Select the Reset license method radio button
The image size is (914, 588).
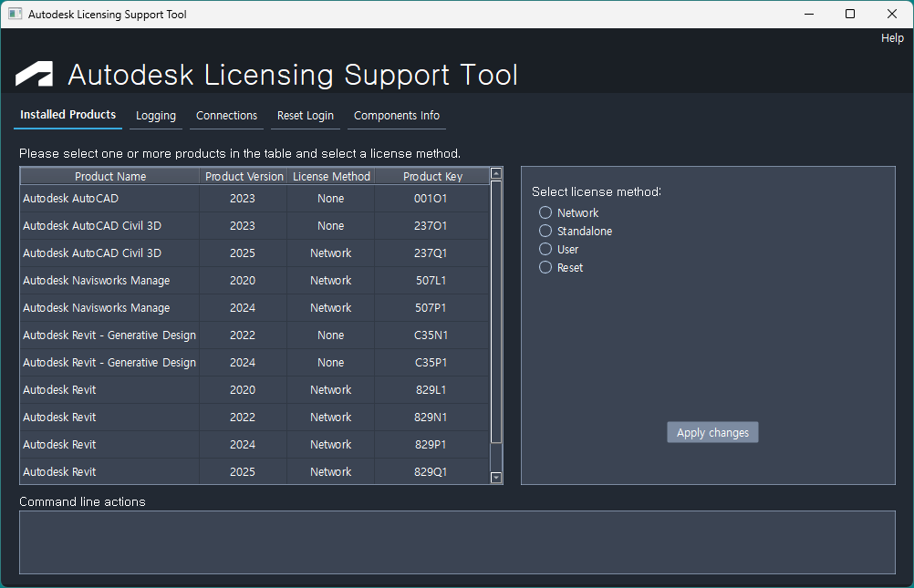tap(545, 267)
